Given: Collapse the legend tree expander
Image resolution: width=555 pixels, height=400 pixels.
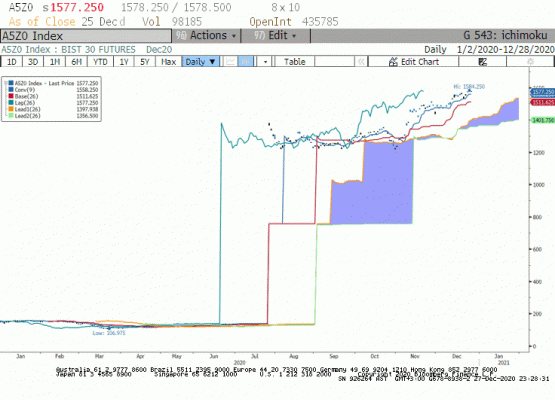Looking at the screenshot, I should pos(6,83).
